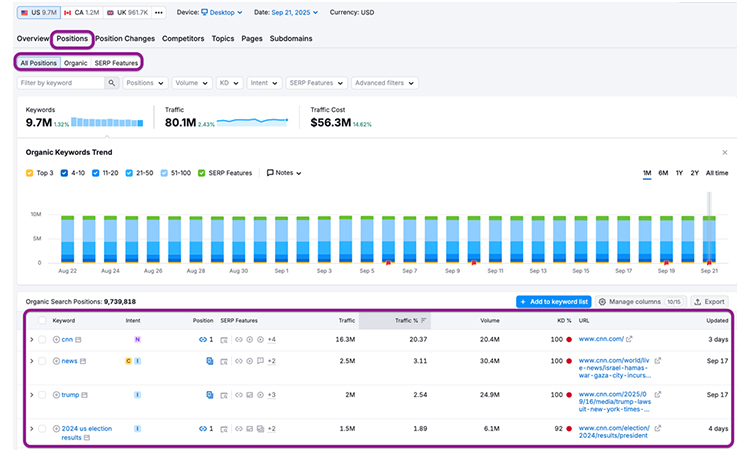This screenshot has width=750, height=450.
Task: Click the position feature icon in trump row
Action: [x=210, y=395]
